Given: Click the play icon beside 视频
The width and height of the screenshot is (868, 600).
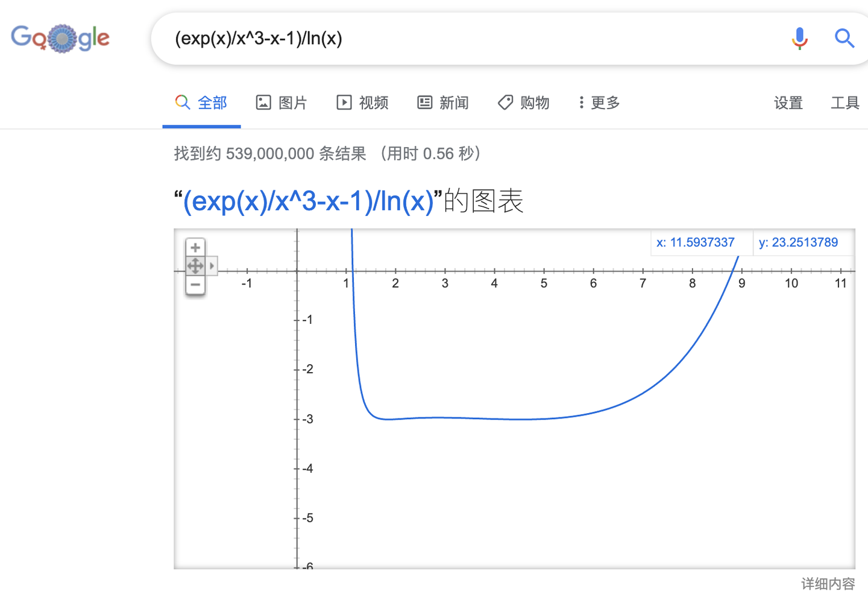Looking at the screenshot, I should coord(344,103).
